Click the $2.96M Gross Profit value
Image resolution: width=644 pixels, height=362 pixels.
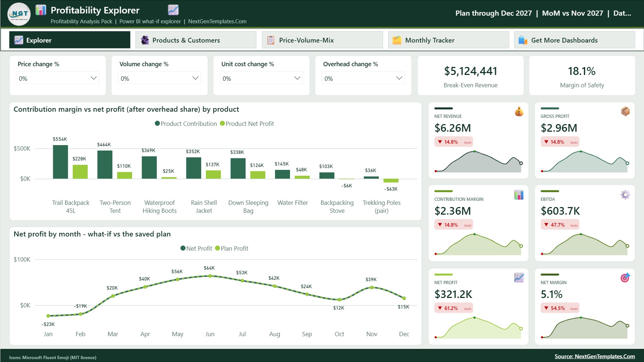pyautogui.click(x=559, y=128)
